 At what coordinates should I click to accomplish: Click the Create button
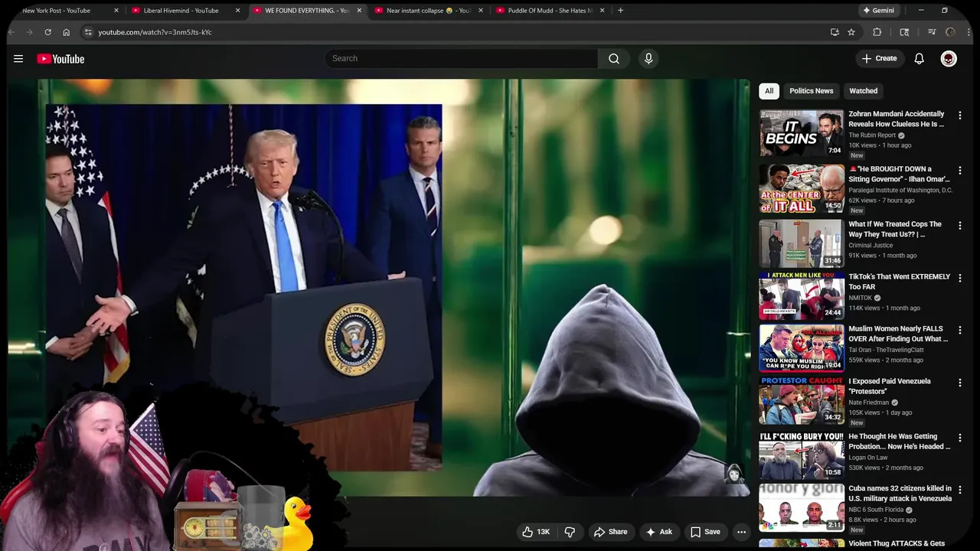tap(879, 59)
